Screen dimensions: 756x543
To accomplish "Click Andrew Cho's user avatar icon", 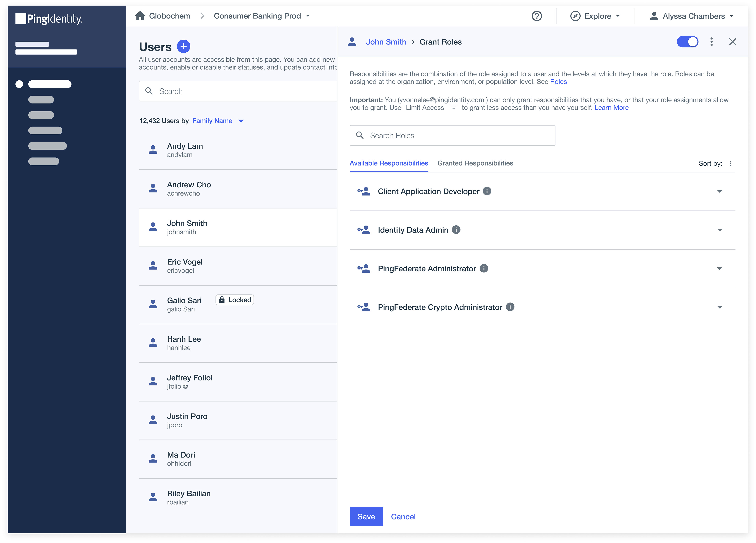I will tap(153, 188).
